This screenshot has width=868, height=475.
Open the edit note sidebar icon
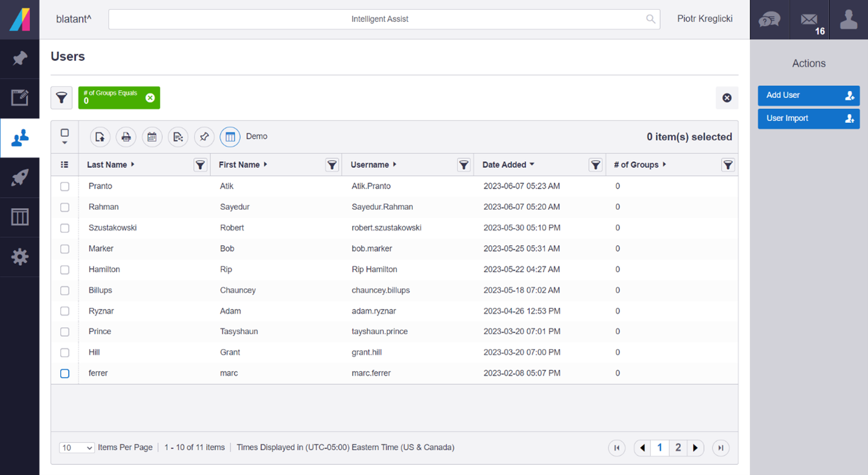point(19,98)
